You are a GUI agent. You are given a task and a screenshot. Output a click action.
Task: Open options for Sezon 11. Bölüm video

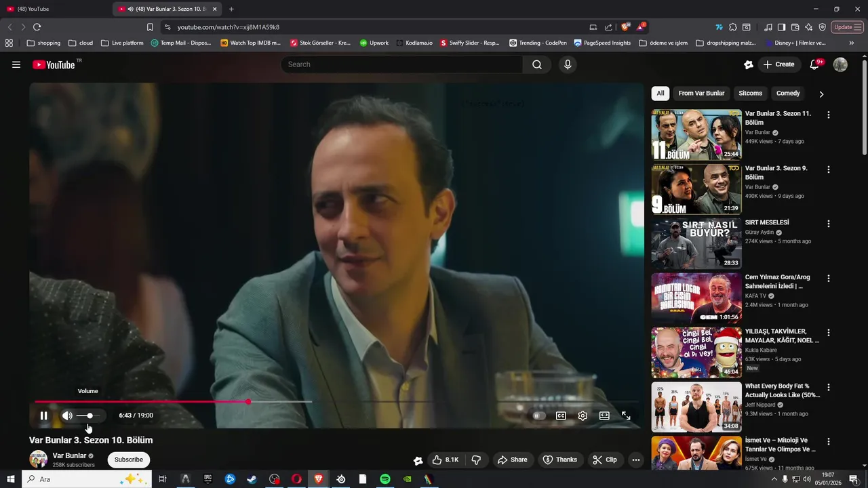tap(828, 115)
